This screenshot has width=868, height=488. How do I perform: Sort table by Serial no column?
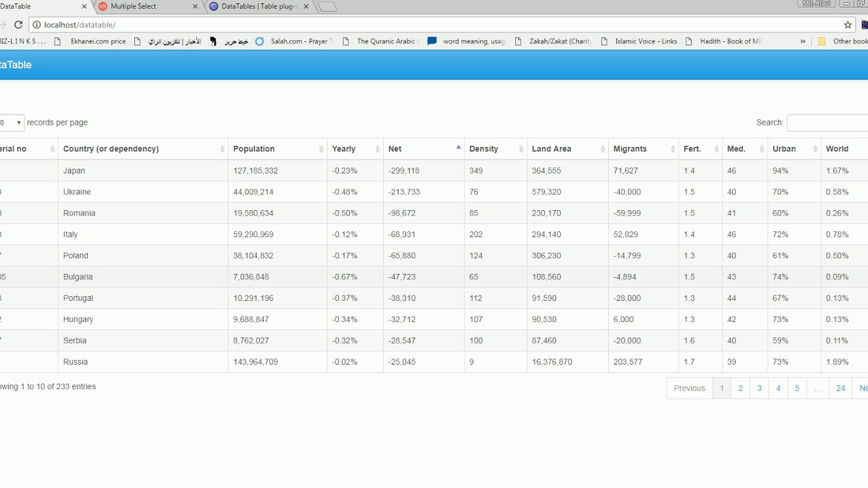pyautogui.click(x=28, y=149)
